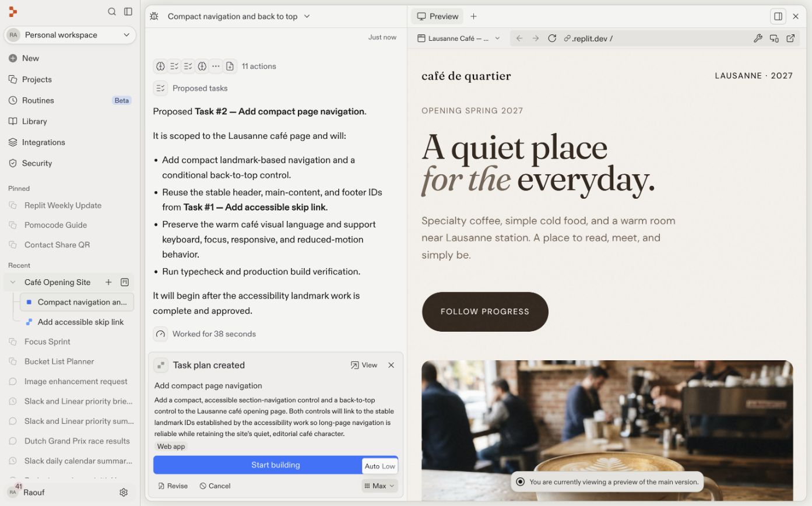Image resolution: width=812 pixels, height=506 pixels.
Task: Collapse the Café Opening Site tree
Action: point(13,282)
